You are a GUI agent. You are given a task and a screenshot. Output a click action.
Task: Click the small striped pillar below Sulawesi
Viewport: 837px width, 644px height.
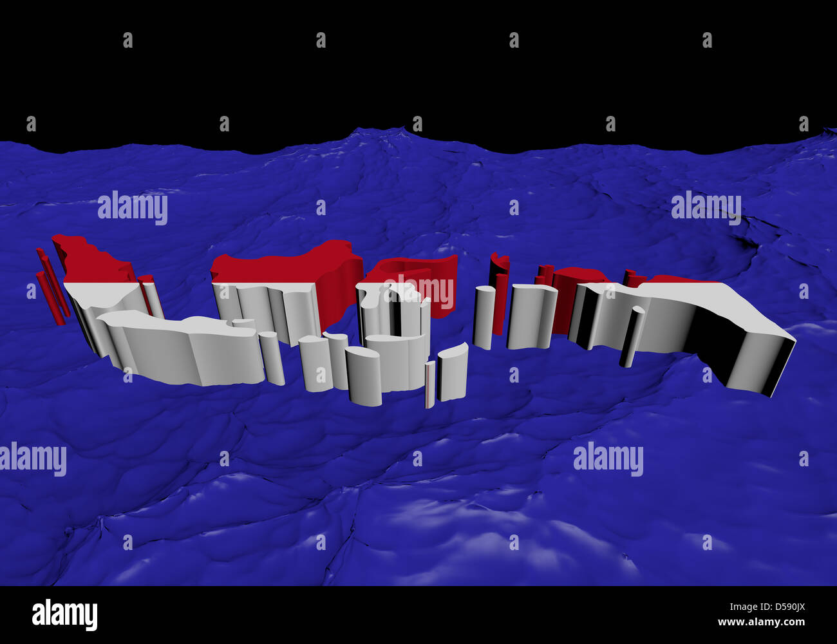429,384
